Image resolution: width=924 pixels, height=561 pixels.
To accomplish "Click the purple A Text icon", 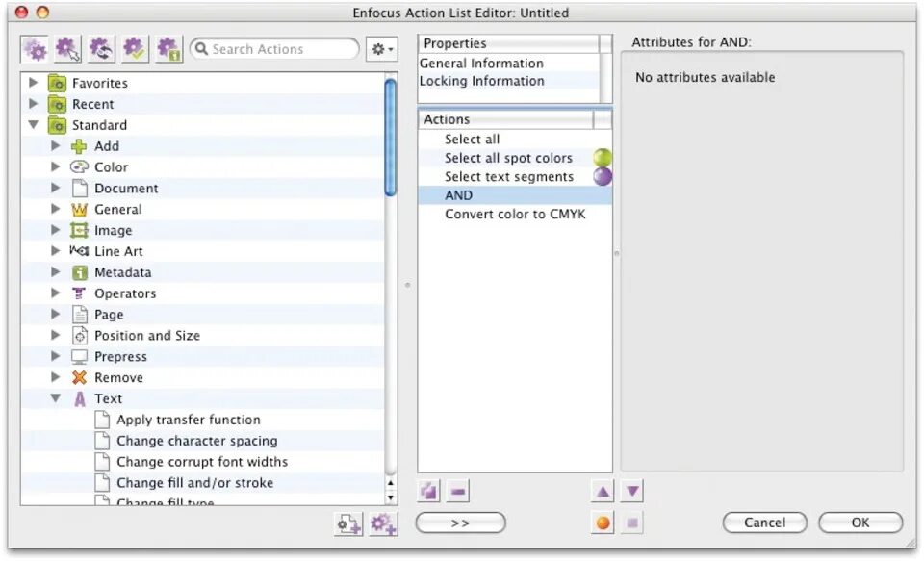I will tap(80, 398).
